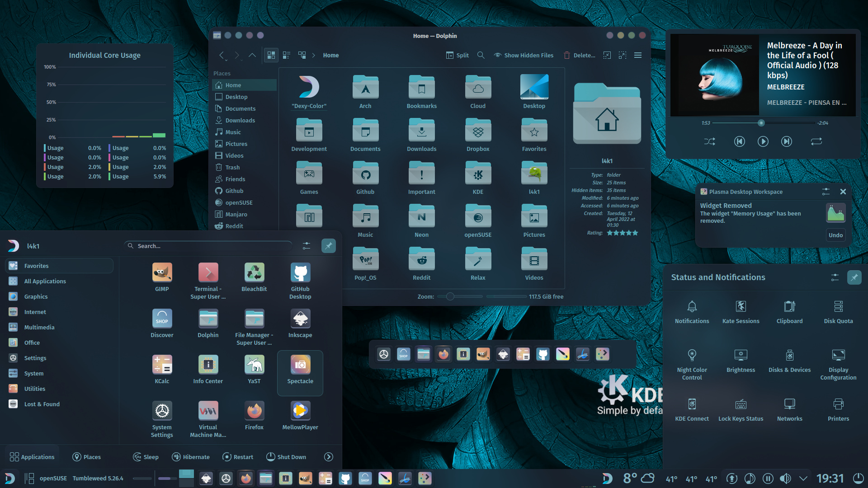Expand more power options arrow in launcher
Viewport: 868px width, 488px height.
(329, 457)
